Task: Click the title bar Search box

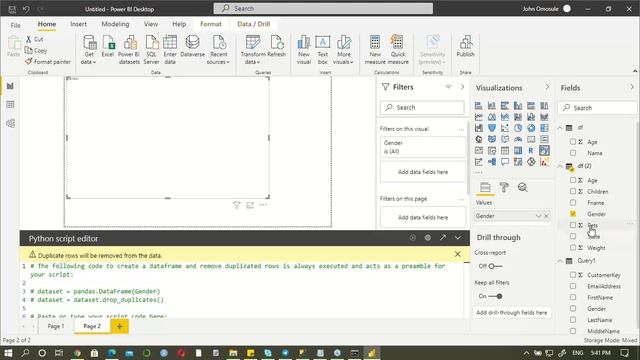Action: (x=323, y=8)
